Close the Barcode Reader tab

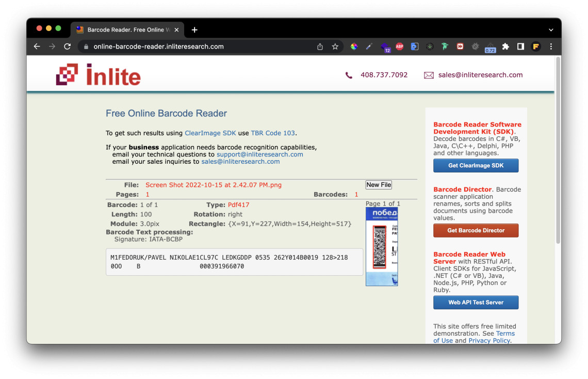click(176, 30)
